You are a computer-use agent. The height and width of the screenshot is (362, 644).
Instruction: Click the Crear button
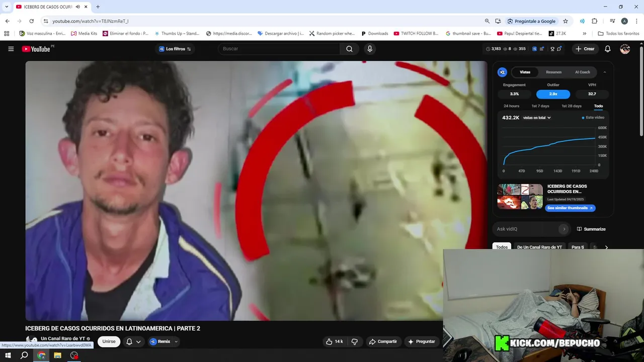tap(585, 49)
